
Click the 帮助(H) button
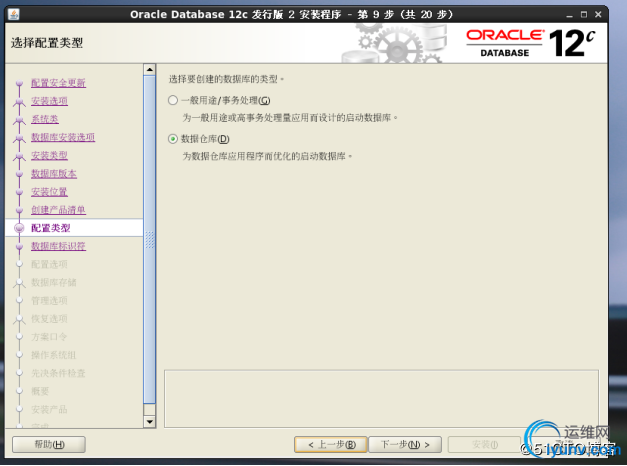pos(49,444)
